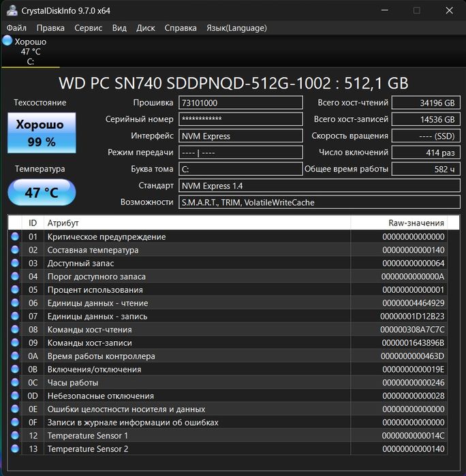The height and width of the screenshot is (476, 466).
Task: Click raw value 00000000000246
Action: pos(413,383)
